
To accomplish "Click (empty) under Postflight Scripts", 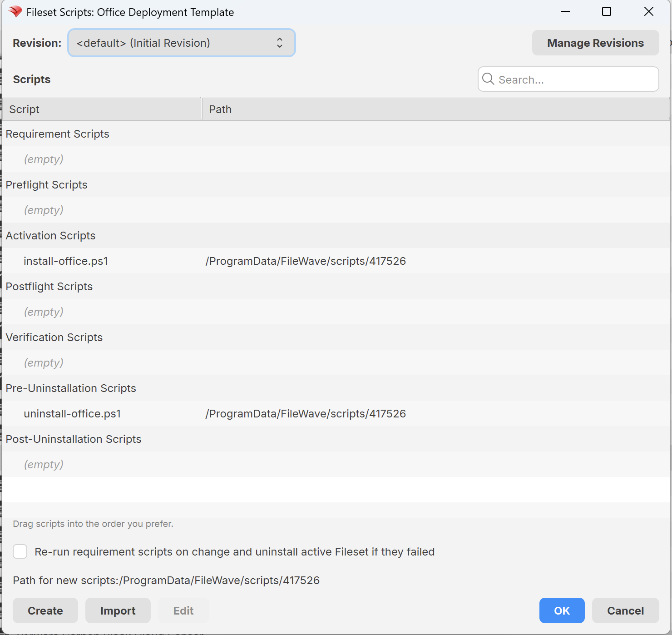I will point(44,312).
